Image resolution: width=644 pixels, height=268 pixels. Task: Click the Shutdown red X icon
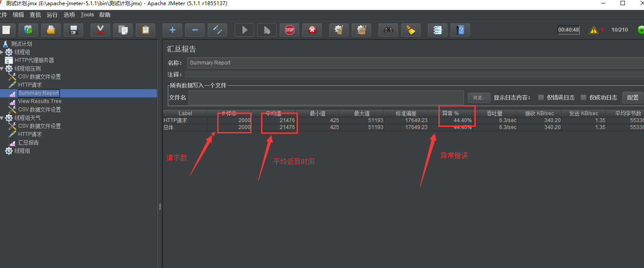[312, 30]
